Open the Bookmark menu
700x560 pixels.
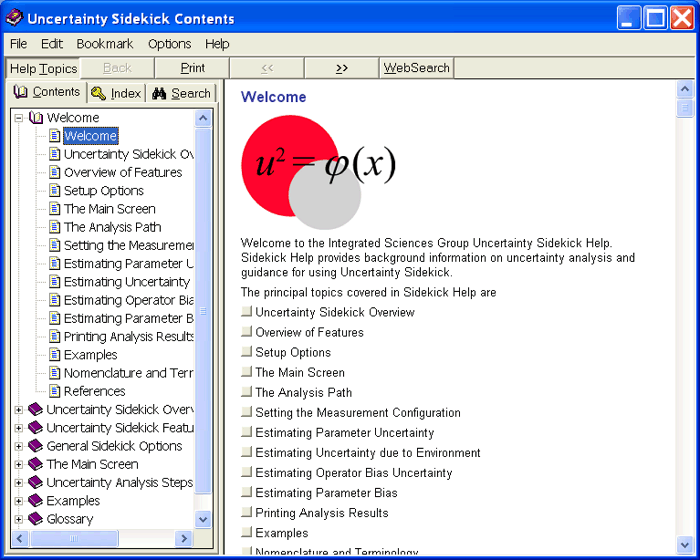pos(104,44)
